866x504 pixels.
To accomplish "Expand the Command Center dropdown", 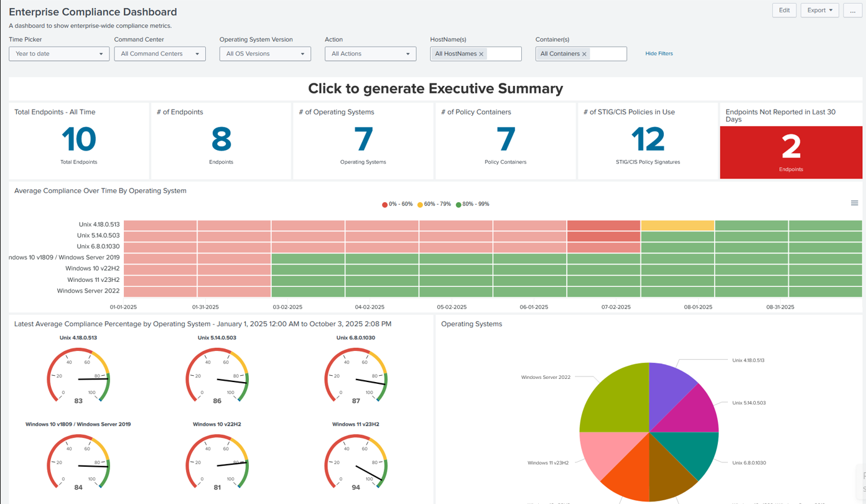I will click(160, 54).
